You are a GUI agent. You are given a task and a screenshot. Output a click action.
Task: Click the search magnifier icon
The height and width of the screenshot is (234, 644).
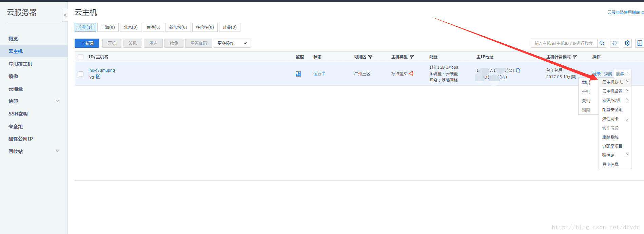(602, 43)
